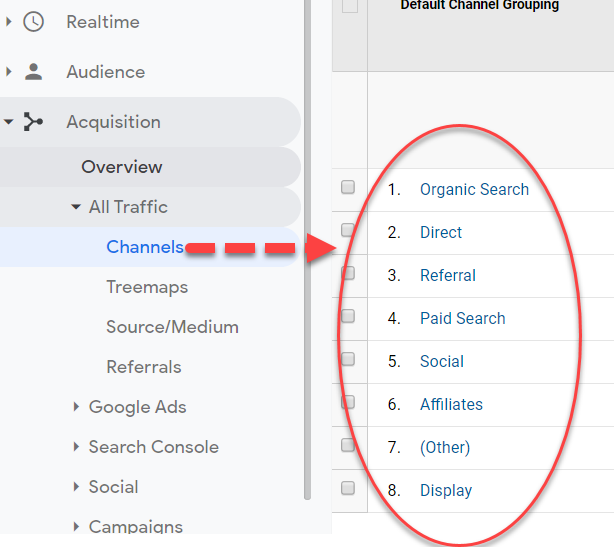Check the box next to Social channel

click(x=348, y=359)
